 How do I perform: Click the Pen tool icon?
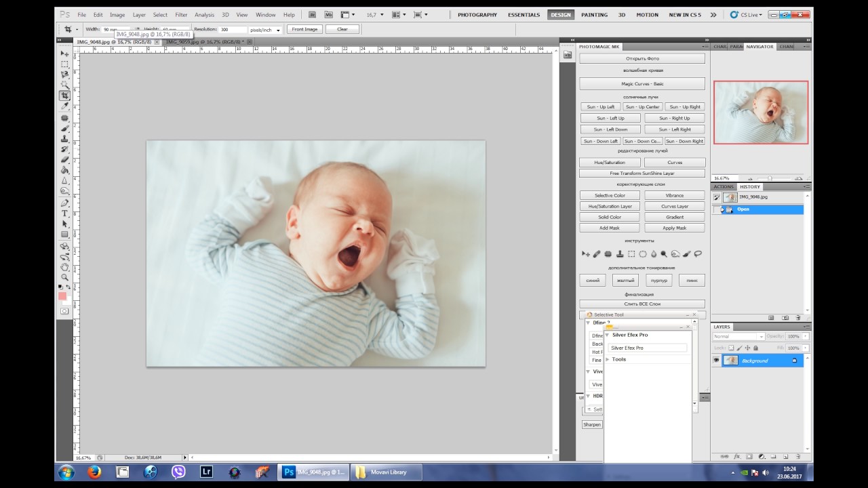coord(64,203)
